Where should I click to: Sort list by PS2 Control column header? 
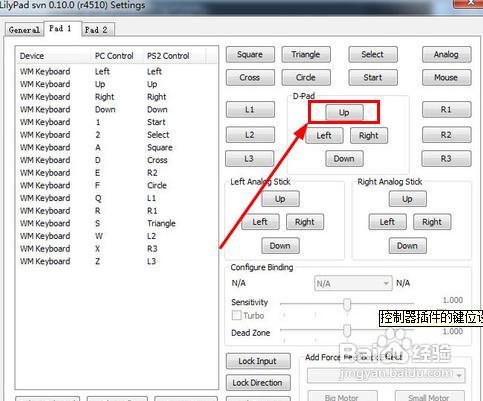coord(175,56)
